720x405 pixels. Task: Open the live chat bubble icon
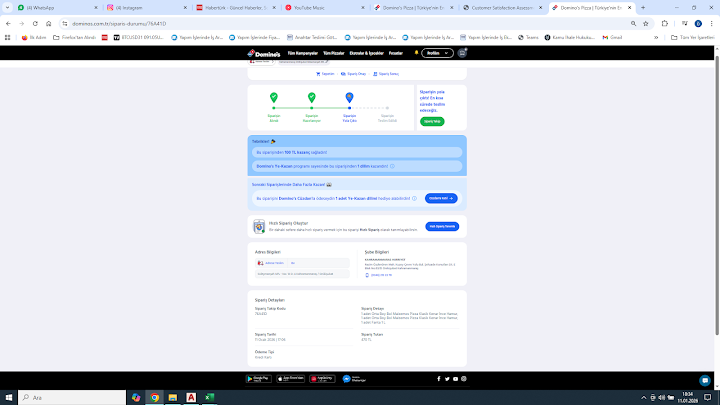705,380
